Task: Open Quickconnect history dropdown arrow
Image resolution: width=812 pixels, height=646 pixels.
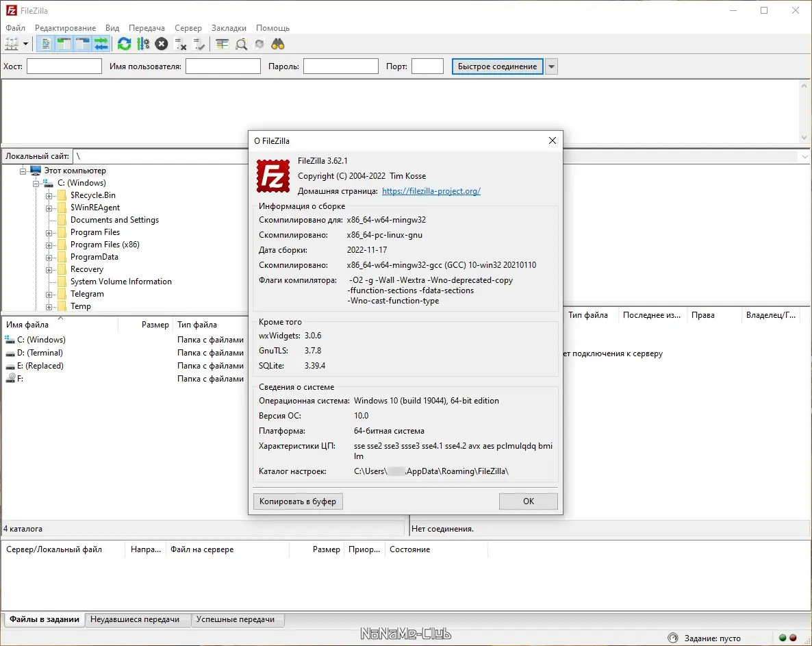Action: pyautogui.click(x=552, y=66)
